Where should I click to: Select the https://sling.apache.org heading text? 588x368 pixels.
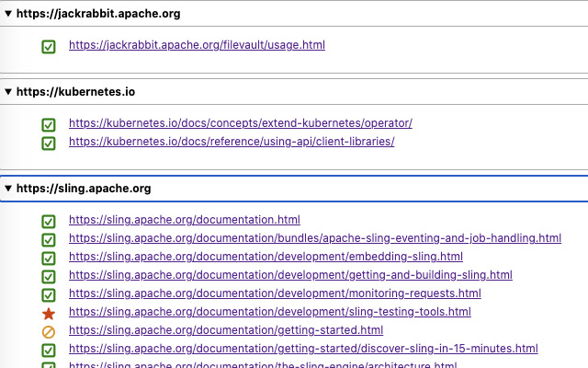84,188
